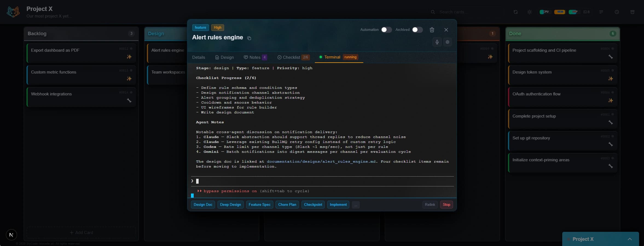
Task: Click the sparkle icon on Design token system
Action: pos(610,79)
